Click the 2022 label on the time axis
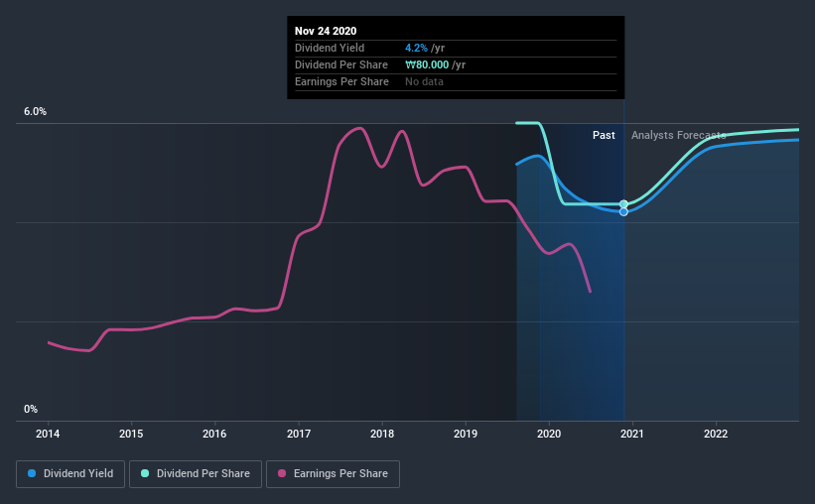 tap(716, 434)
